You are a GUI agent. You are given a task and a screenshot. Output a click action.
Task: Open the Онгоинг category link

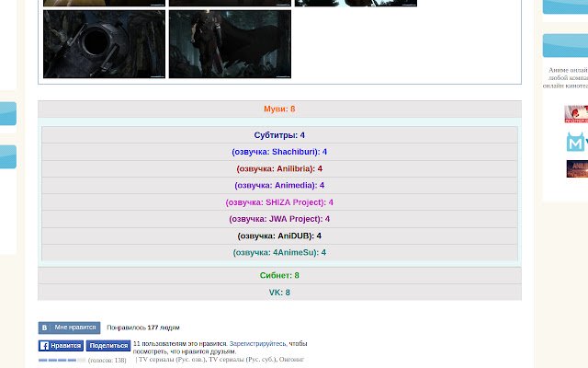point(291,360)
